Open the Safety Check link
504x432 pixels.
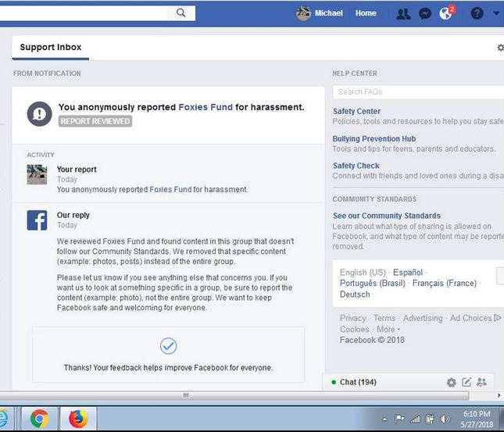[x=356, y=166]
